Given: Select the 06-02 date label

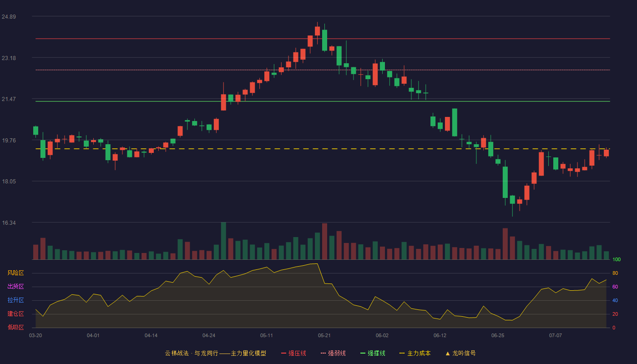Looking at the screenshot, I should (382, 335).
